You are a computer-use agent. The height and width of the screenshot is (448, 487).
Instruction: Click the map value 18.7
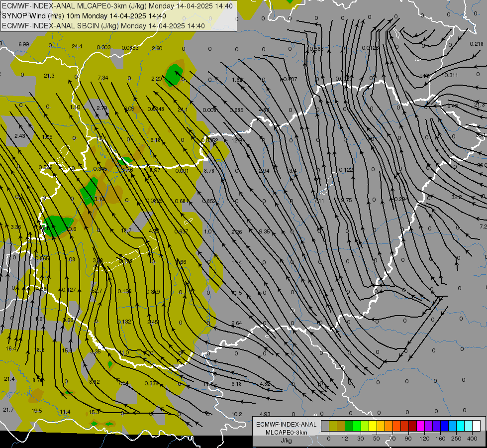[x=126, y=230]
